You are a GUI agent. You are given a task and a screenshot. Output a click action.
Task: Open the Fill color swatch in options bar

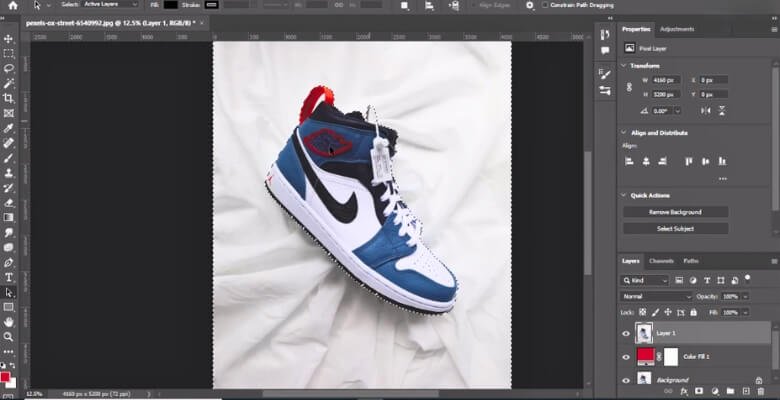[171, 5]
